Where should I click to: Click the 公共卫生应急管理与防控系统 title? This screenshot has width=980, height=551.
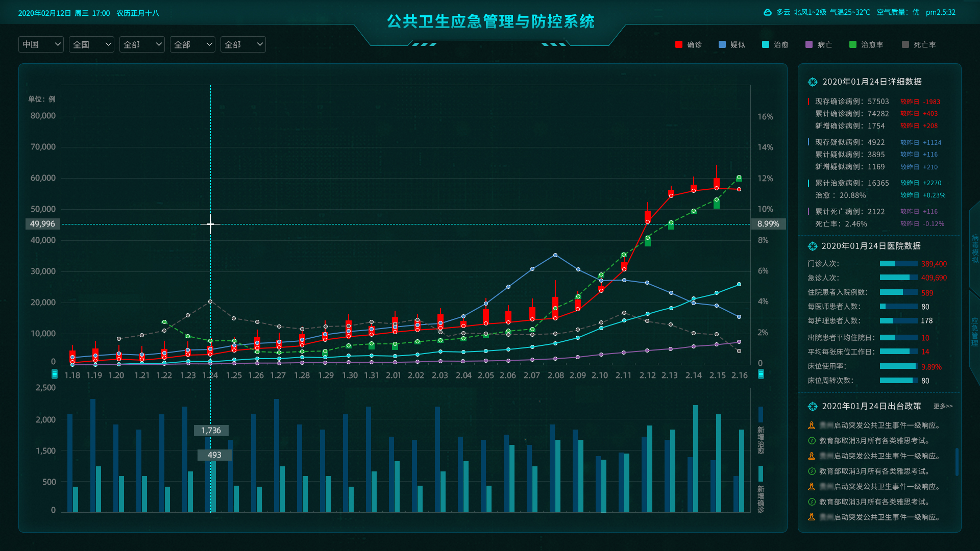pos(491,21)
